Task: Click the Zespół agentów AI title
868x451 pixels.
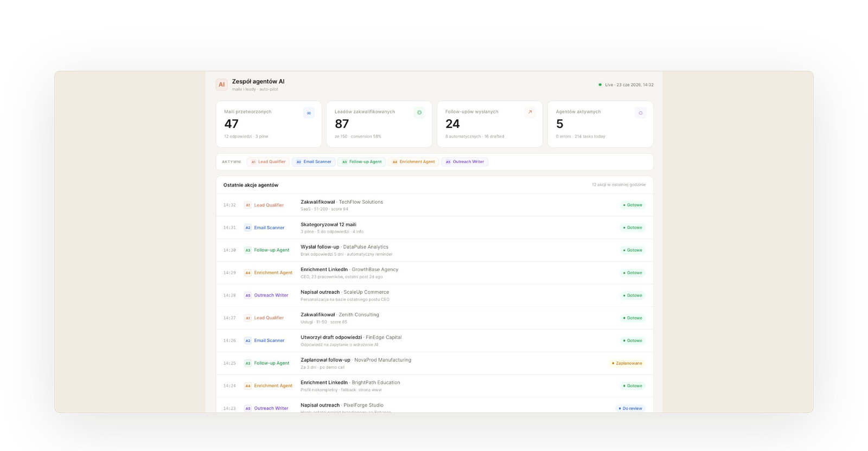Action: (258, 82)
